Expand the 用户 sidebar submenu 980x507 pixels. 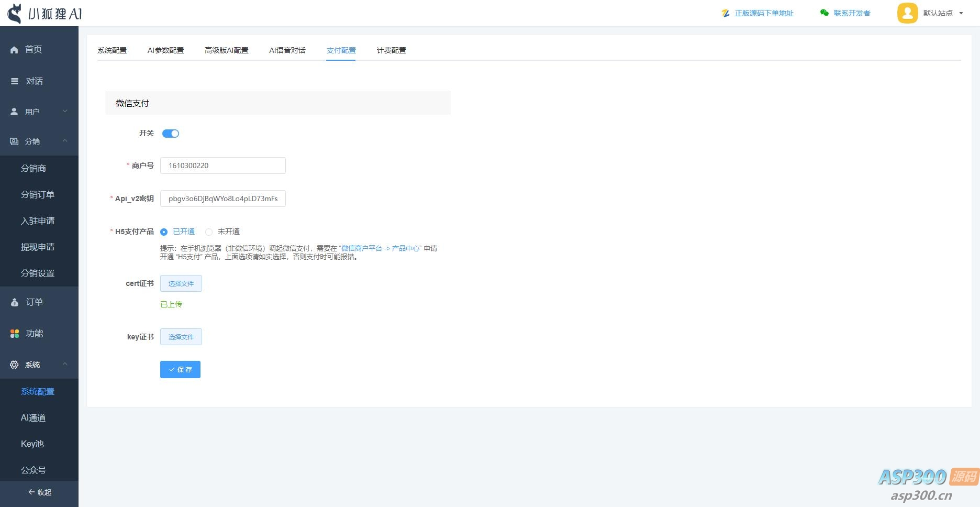[x=64, y=111]
